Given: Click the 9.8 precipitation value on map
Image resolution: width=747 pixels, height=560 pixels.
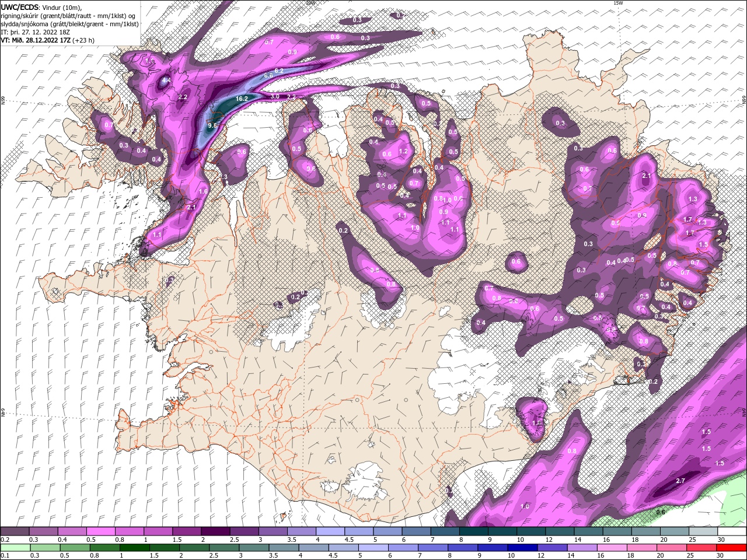Looking at the screenshot, I should [x=212, y=125].
